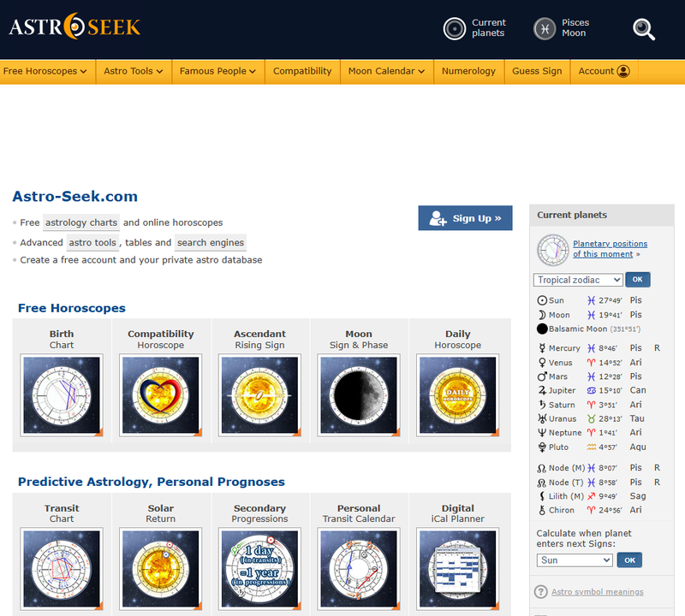Open the Tropical zodiac dropdown
Image resolution: width=685 pixels, height=616 pixels.
tap(578, 280)
